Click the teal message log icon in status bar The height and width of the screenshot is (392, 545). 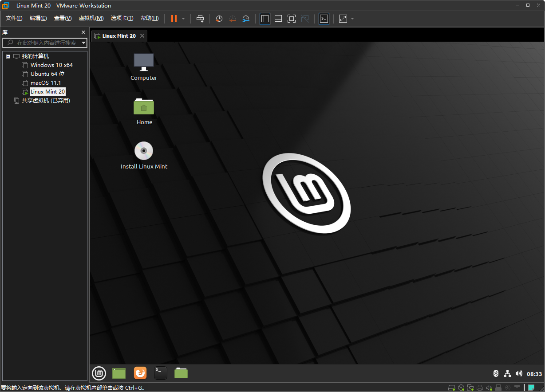(531, 388)
